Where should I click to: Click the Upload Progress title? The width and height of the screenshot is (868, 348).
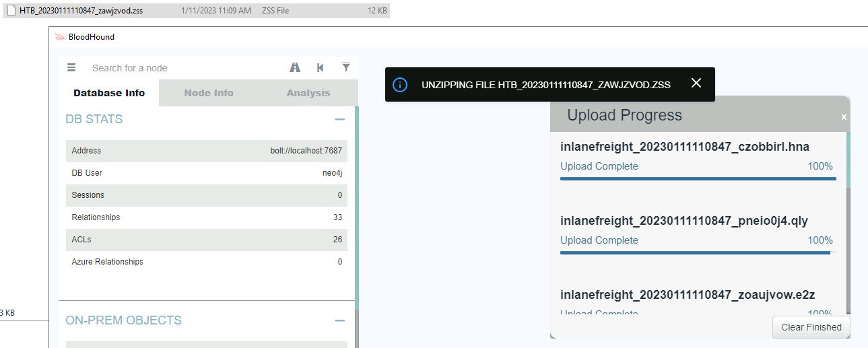point(624,115)
